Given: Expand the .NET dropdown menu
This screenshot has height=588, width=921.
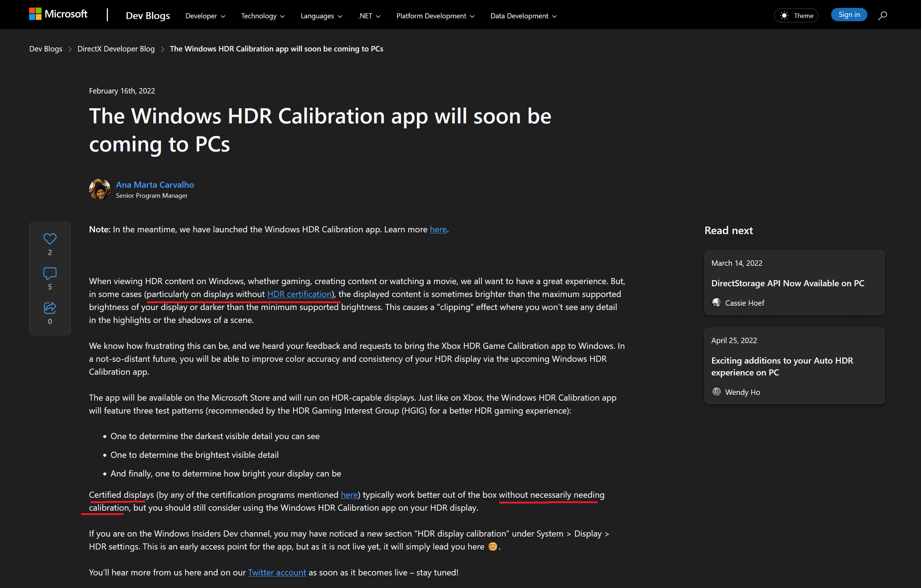Looking at the screenshot, I should coord(369,16).
